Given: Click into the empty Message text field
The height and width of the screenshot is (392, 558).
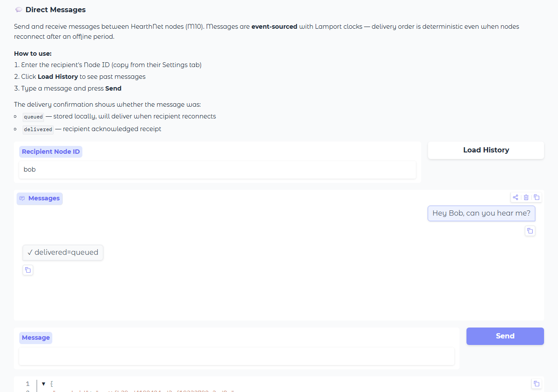Looking at the screenshot, I should [x=237, y=356].
